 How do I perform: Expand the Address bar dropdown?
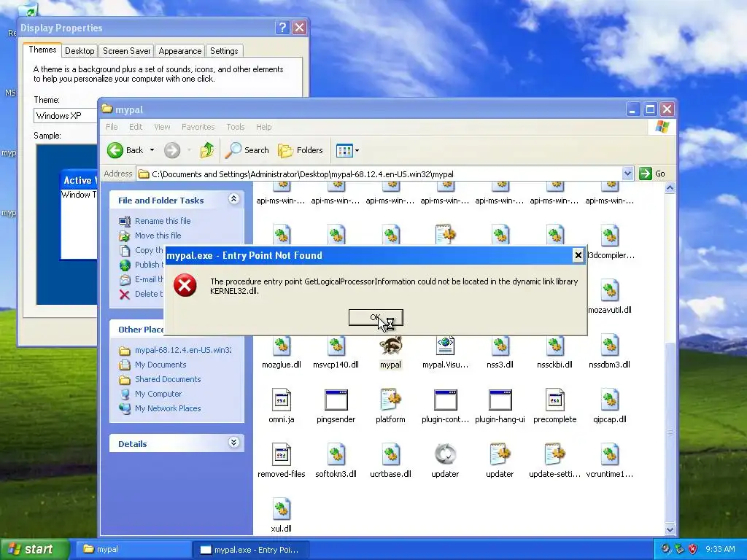coord(628,174)
